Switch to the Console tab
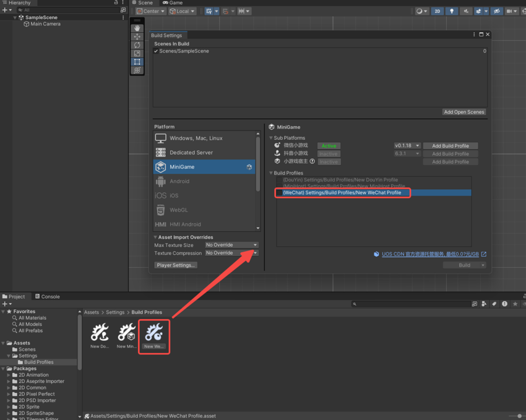The image size is (526, 420). click(47, 296)
